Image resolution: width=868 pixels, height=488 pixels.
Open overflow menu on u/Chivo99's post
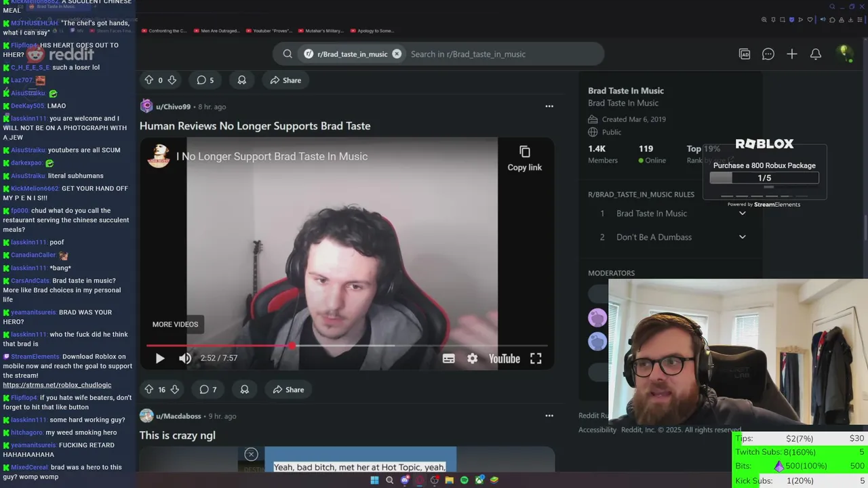coord(549,106)
